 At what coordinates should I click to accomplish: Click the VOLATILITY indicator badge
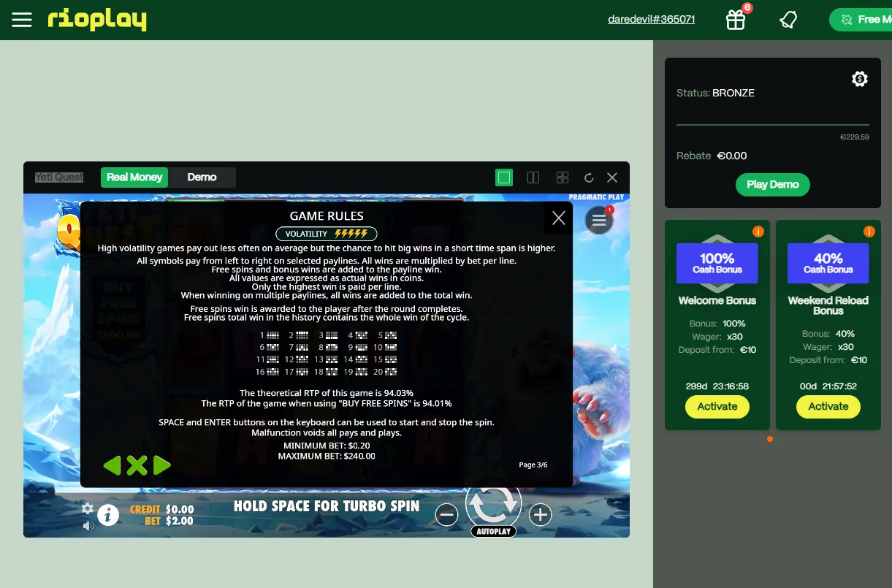click(x=327, y=234)
